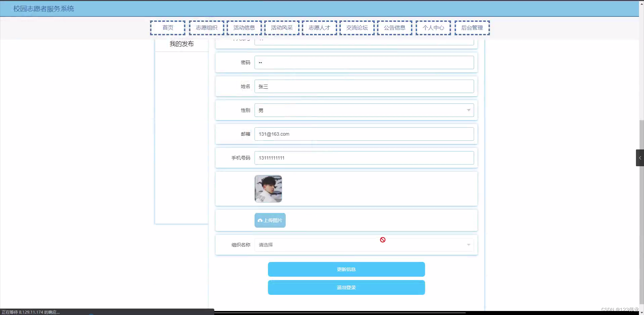Viewport: 644px width, 315px height.
Task: Open the 后台管理 menu item
Action: pyautogui.click(x=472, y=28)
